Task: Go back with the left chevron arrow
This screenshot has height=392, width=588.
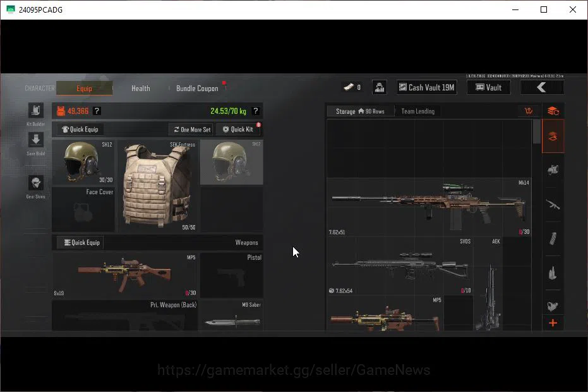Action: (542, 87)
